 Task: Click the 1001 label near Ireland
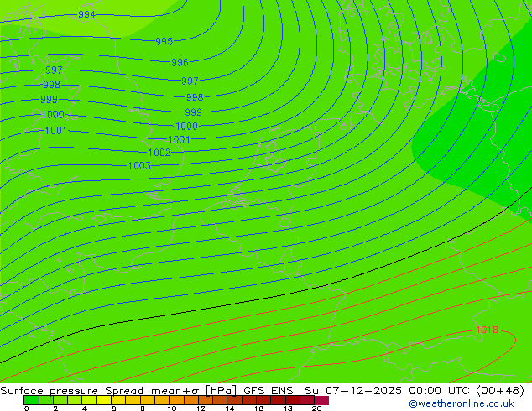[56, 130]
